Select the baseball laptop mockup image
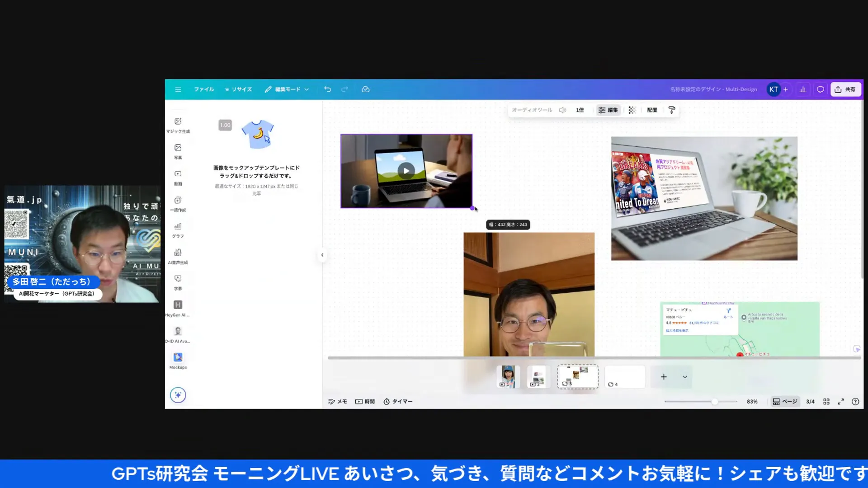The height and width of the screenshot is (488, 868). pos(704,198)
